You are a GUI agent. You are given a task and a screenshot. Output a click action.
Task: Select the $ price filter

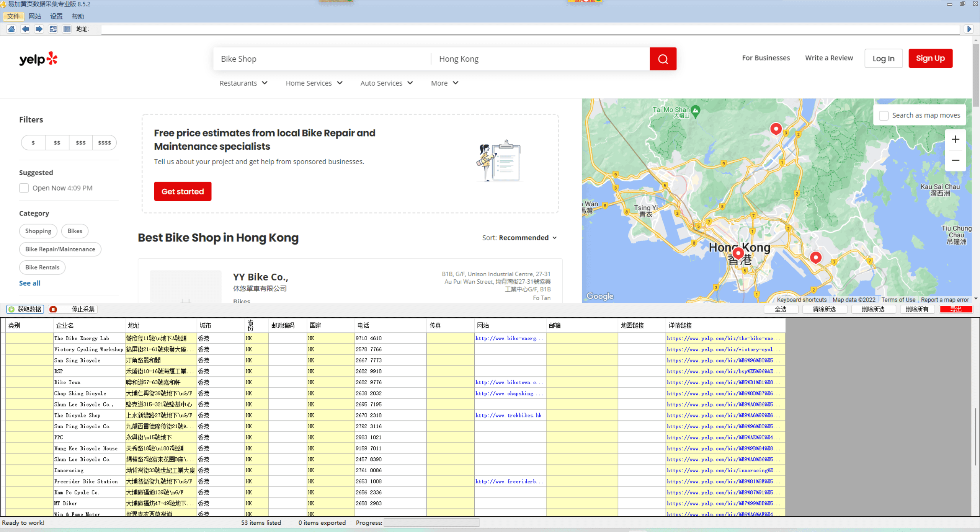tap(33, 143)
